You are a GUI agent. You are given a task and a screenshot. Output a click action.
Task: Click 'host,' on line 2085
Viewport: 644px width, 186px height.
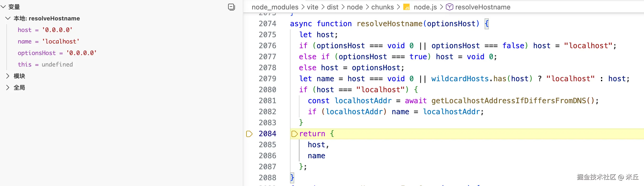point(318,145)
